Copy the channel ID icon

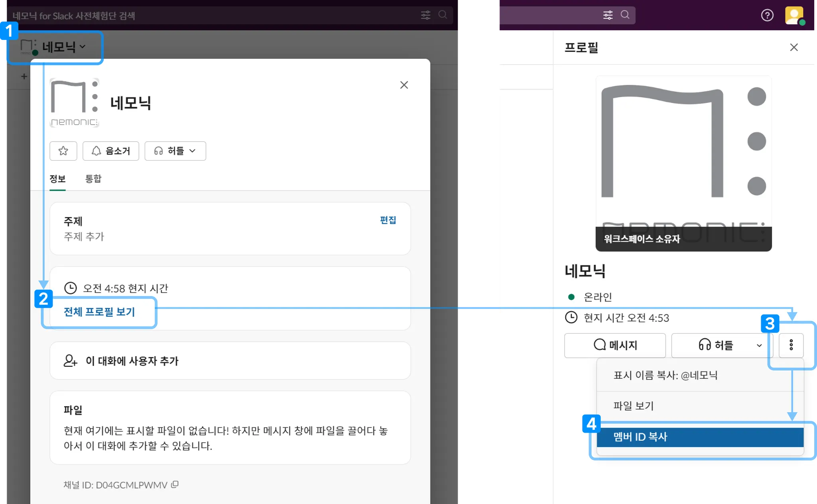click(x=175, y=484)
